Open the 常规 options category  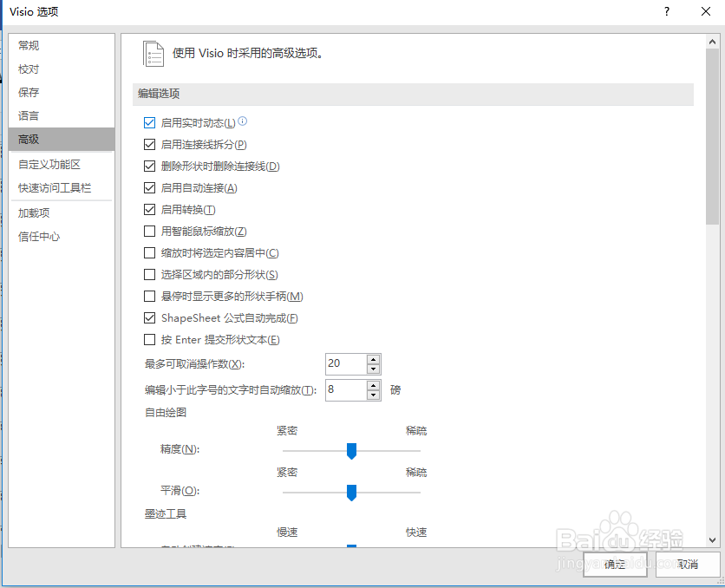point(62,45)
